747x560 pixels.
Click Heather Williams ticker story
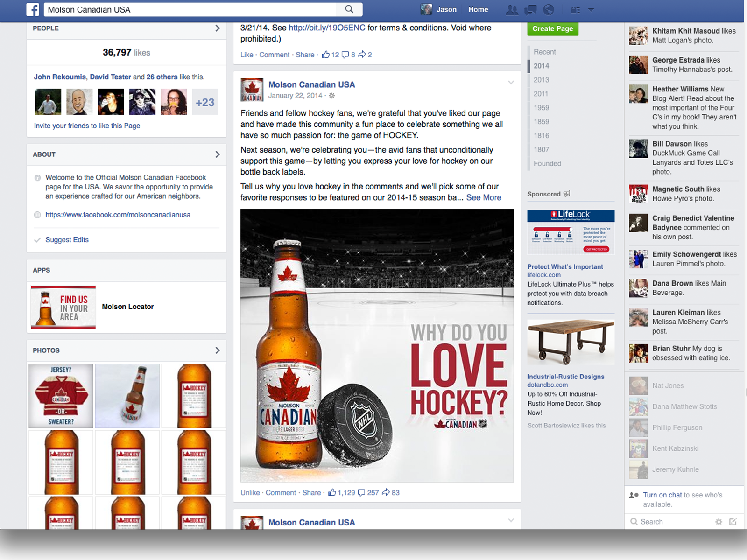[684, 108]
